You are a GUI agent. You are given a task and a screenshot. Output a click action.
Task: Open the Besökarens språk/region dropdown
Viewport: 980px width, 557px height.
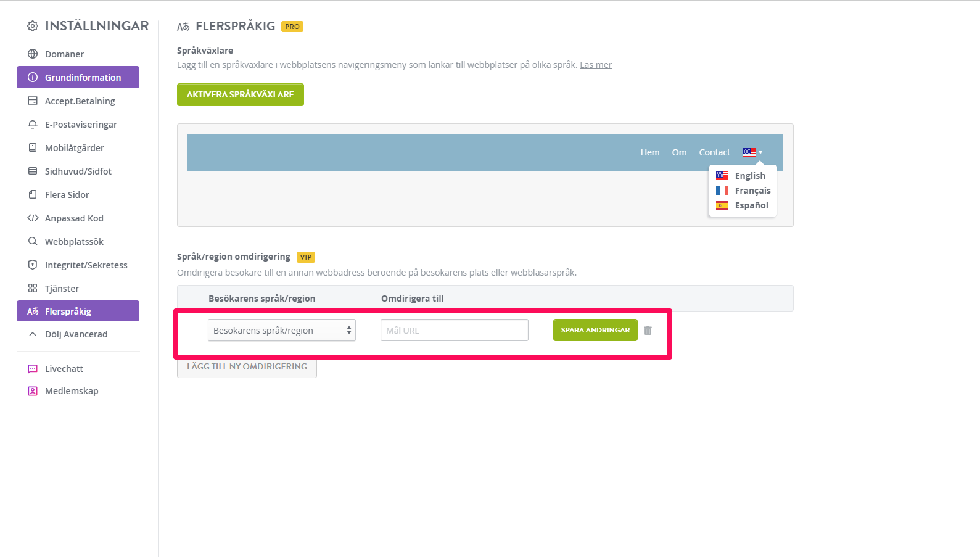pyautogui.click(x=282, y=330)
